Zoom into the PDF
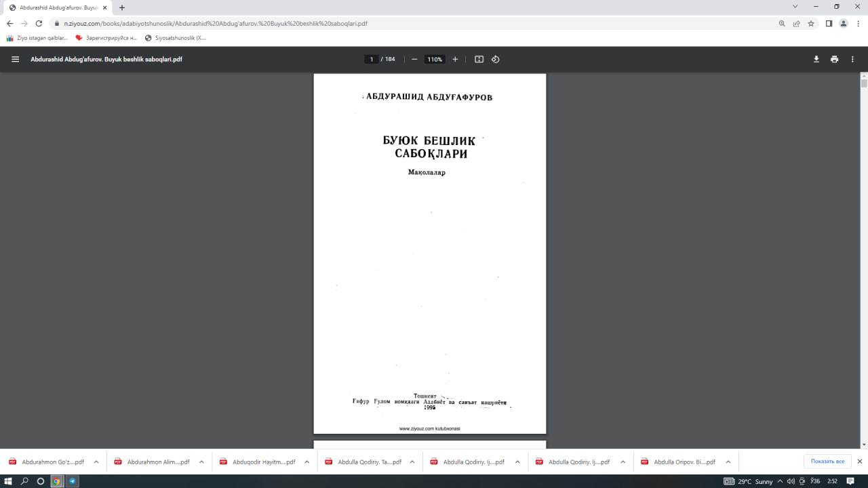 pos(455,59)
